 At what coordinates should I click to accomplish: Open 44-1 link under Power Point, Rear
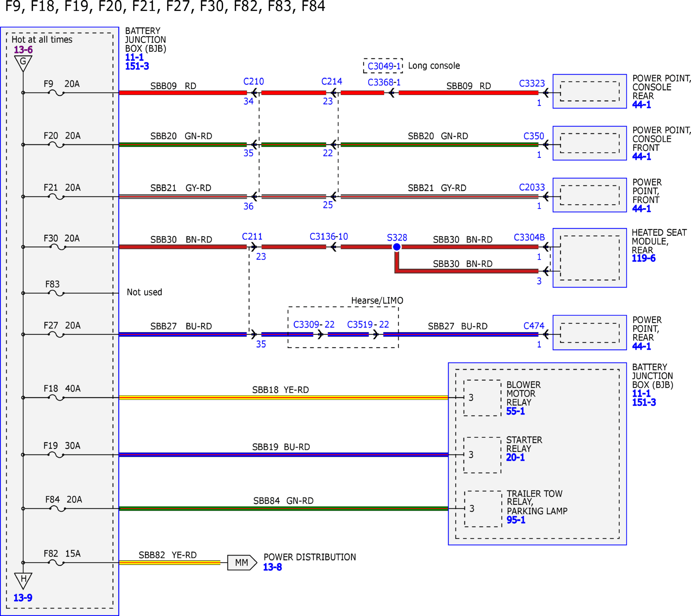(642, 346)
